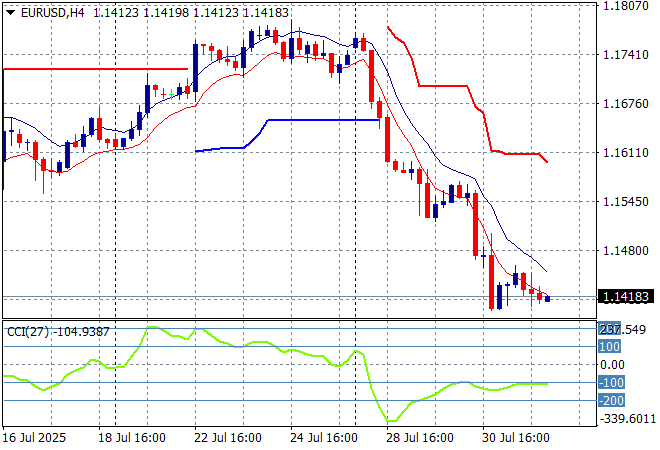Click the 28 Jul 16:00 time label

tap(420, 438)
